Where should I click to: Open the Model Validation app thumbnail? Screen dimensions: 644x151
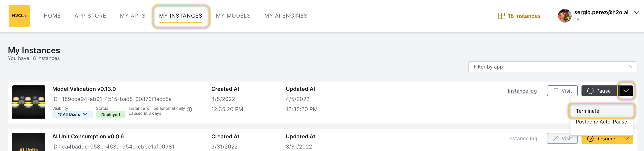pyautogui.click(x=28, y=102)
